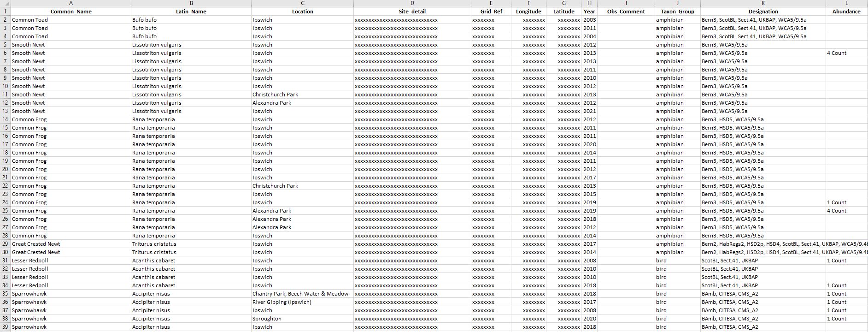Select the Taxon_Group header cell

(677, 12)
